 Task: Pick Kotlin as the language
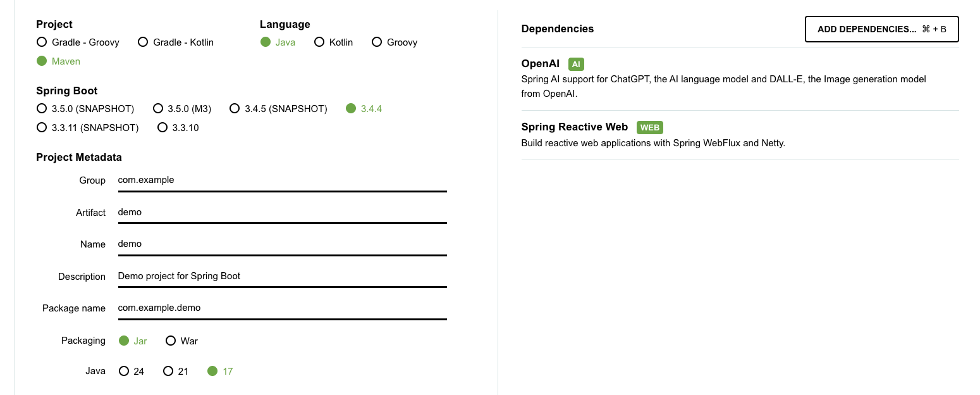[319, 42]
